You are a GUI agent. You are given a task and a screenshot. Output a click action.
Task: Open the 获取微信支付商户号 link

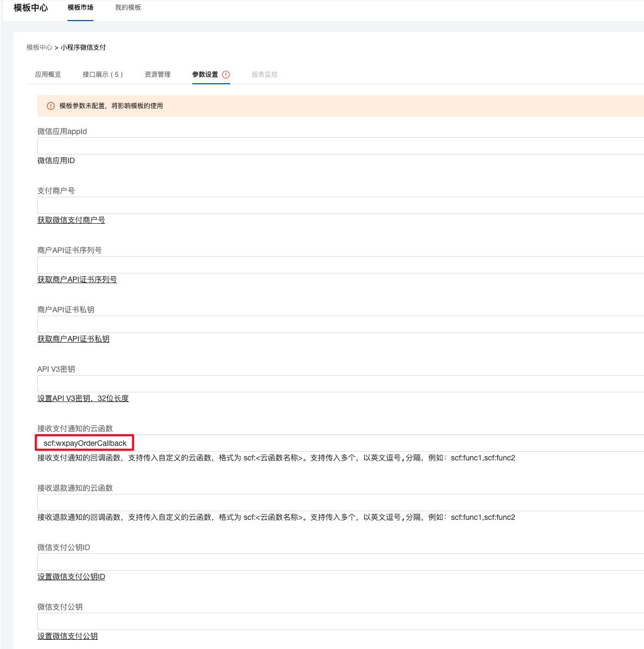(71, 220)
